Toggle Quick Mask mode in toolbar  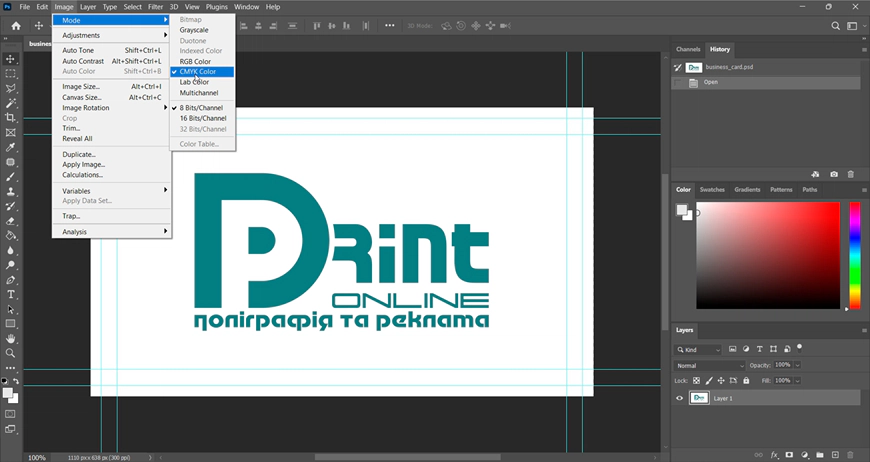point(10,414)
